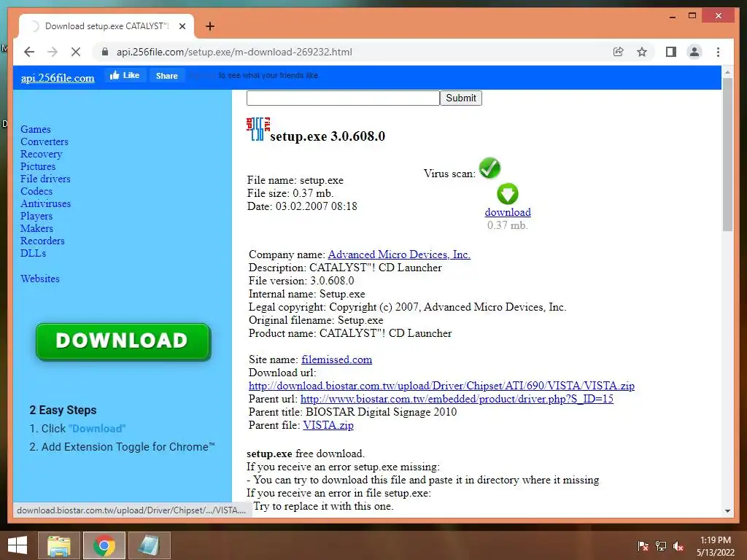Click the Facebook Share button
Image resolution: width=747 pixels, height=560 pixels.
pos(166,76)
